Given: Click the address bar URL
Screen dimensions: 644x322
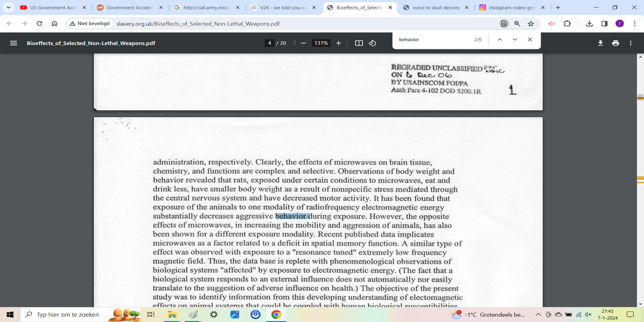Looking at the screenshot, I should pyautogui.click(x=197, y=24).
